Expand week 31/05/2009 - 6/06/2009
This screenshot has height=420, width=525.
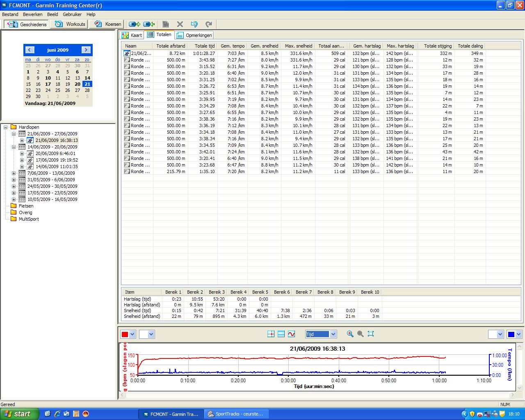tap(14, 180)
